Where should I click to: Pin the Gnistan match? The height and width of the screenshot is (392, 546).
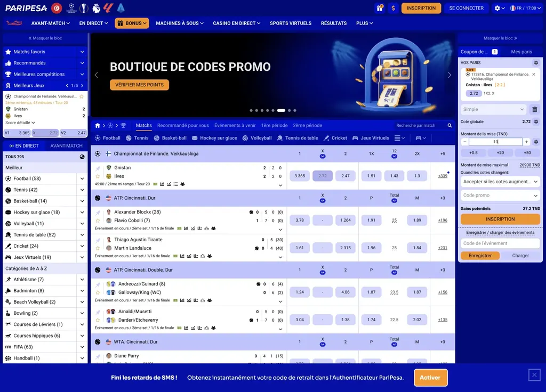pos(98,168)
